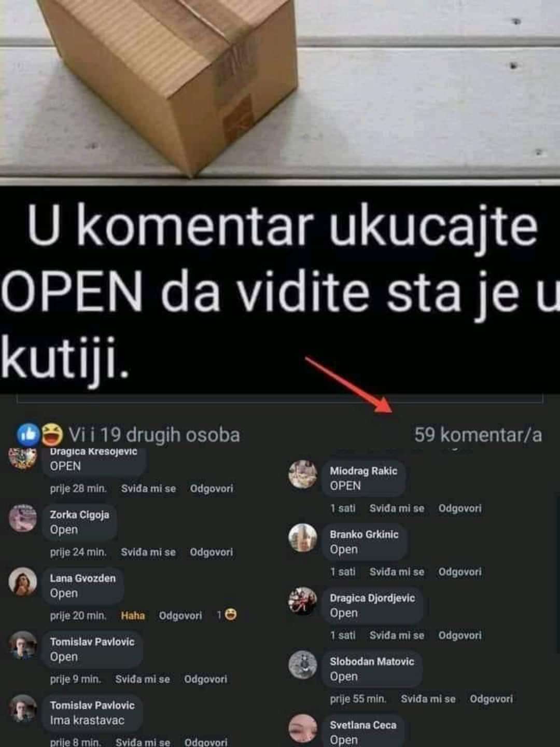Click the Haha laughing emoji reaction icon
Image resolution: width=560 pixels, height=747 pixels.
click(52, 435)
